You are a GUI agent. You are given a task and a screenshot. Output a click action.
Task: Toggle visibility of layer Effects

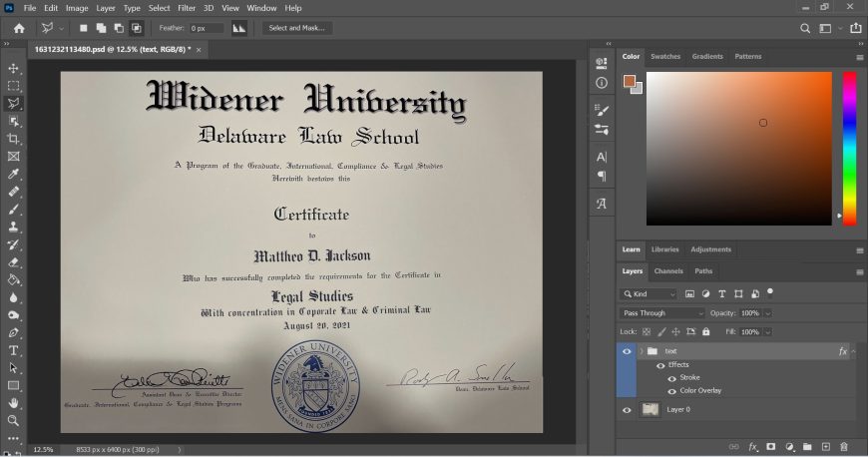(660, 365)
